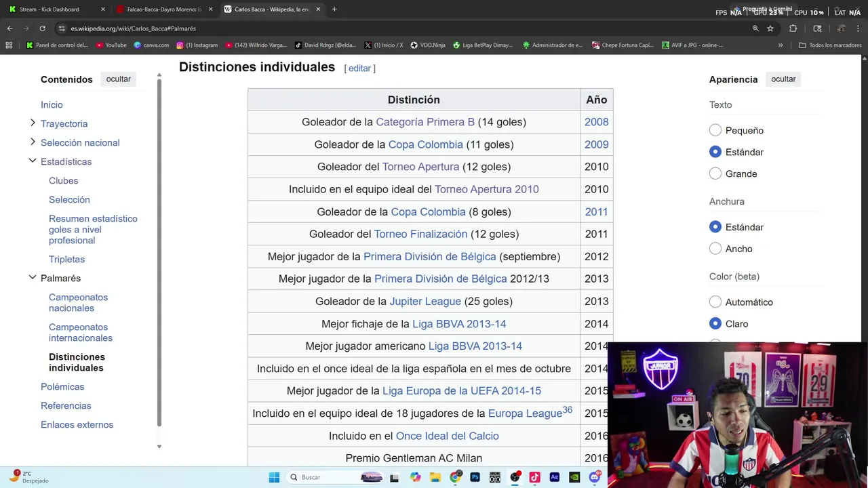Expand the Trayectoria section in contents
The height and width of the screenshot is (488, 868).
tap(33, 123)
